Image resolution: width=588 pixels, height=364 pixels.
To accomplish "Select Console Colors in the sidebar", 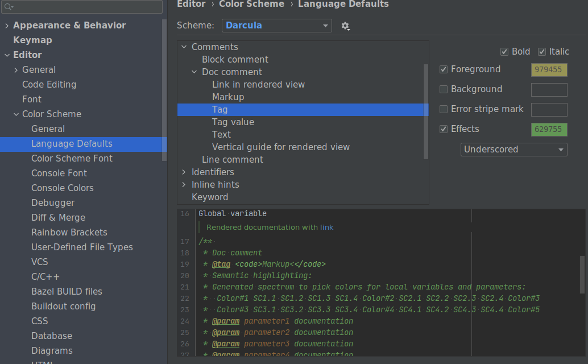I will [x=63, y=188].
